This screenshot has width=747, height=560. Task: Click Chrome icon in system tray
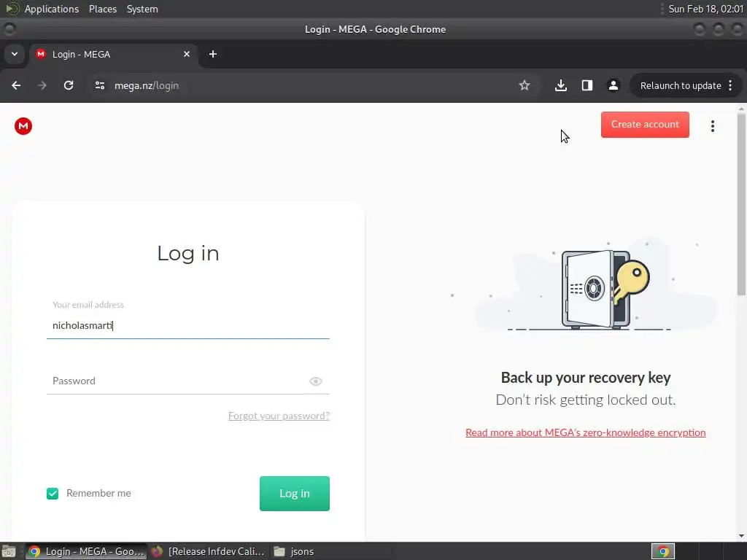coord(662,551)
